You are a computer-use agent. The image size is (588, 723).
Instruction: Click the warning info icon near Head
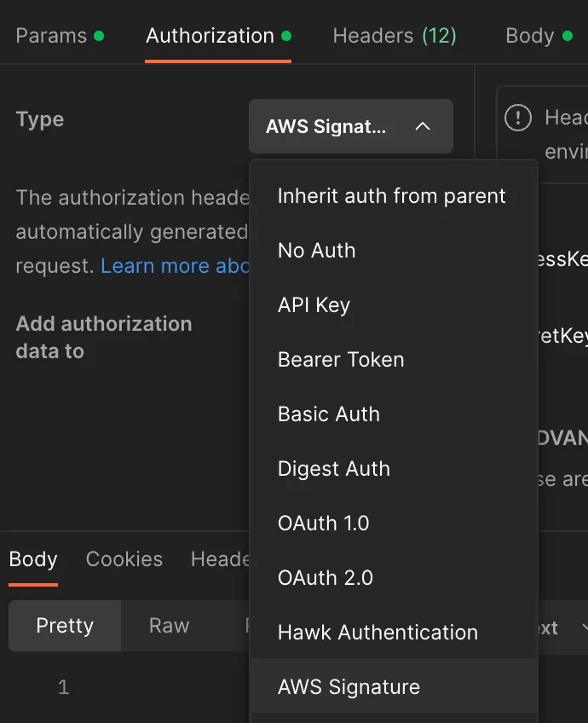[518, 118]
